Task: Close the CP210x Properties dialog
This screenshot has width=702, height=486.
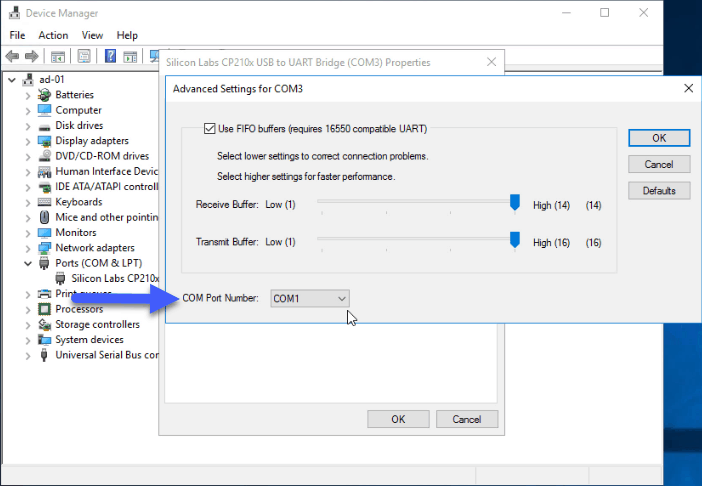Action: point(492,62)
